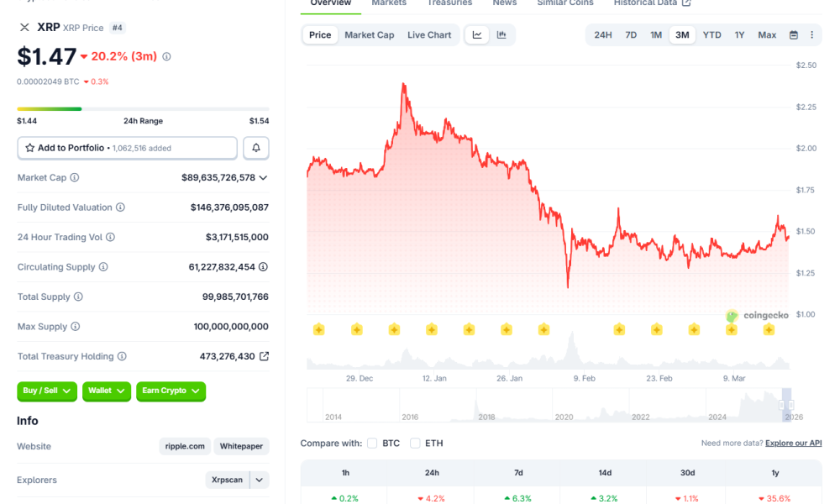Screen dimensions: 840x504
Task: Expand the Market Cap value chevron
Action: click(263, 178)
